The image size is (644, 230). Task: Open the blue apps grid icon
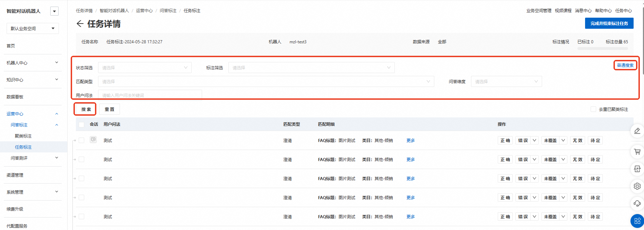coord(637,221)
